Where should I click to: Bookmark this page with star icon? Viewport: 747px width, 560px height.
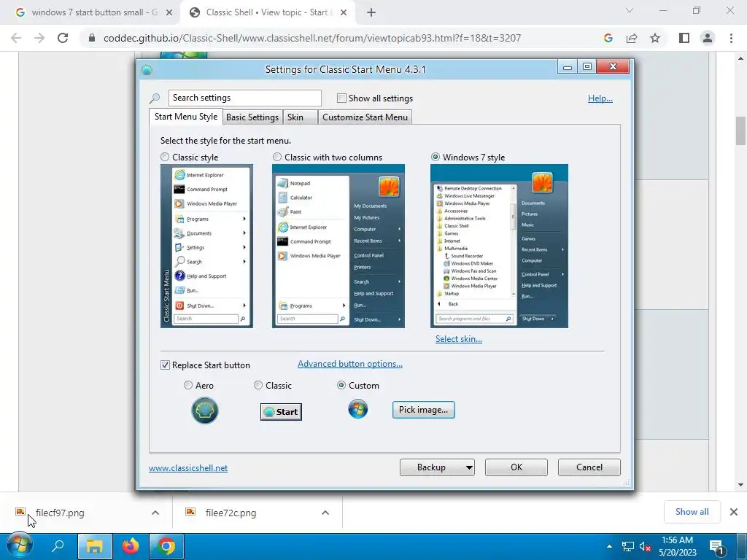pos(655,38)
